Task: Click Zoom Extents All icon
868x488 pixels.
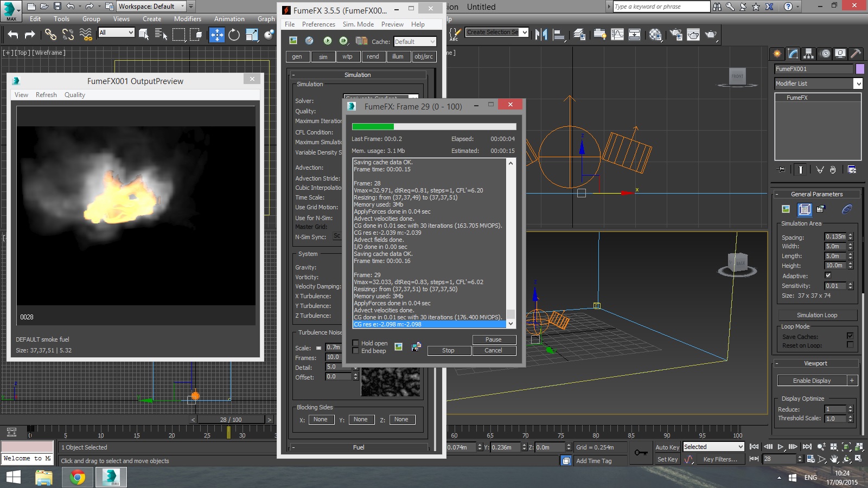Action: (859, 447)
